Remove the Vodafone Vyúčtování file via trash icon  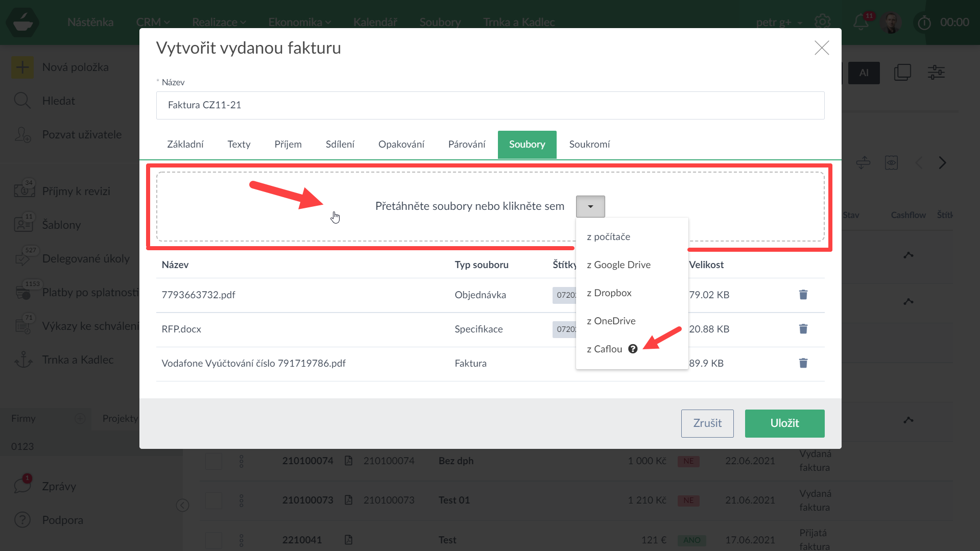click(803, 363)
